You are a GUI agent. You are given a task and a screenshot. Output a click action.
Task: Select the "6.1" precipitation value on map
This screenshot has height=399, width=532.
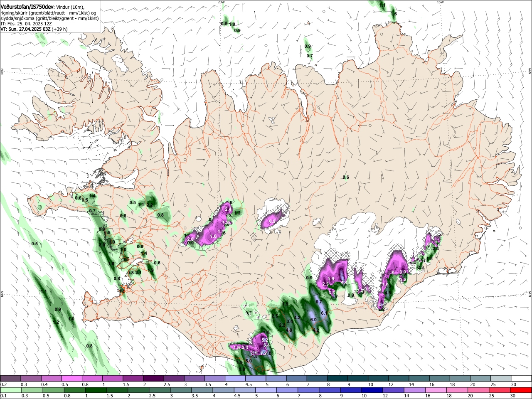coord(325,313)
